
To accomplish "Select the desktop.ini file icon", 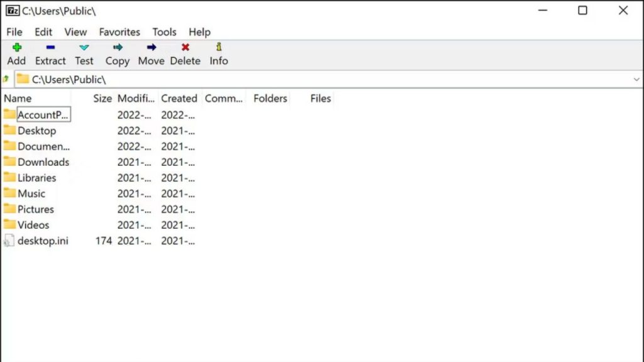I will [x=9, y=241].
